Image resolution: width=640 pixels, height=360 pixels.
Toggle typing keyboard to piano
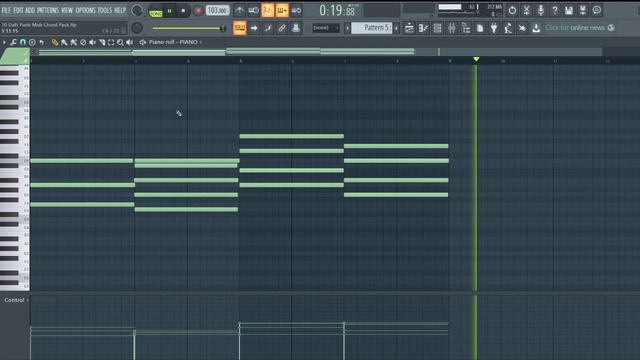pyautogui.click(x=240, y=28)
